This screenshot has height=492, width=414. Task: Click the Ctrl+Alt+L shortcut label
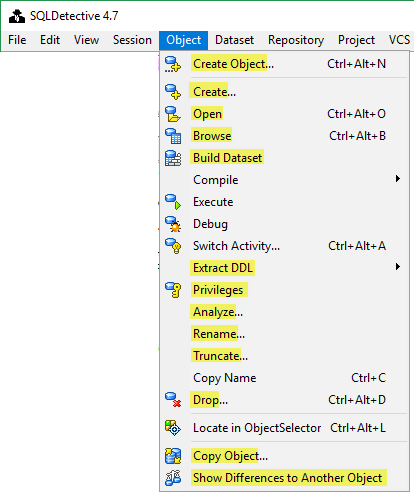coord(358,428)
